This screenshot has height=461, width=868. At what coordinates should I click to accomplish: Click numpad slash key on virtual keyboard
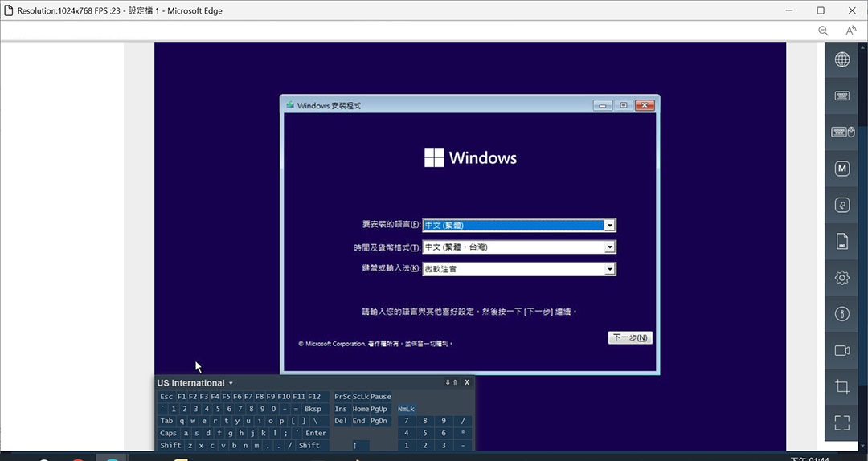(x=463, y=421)
